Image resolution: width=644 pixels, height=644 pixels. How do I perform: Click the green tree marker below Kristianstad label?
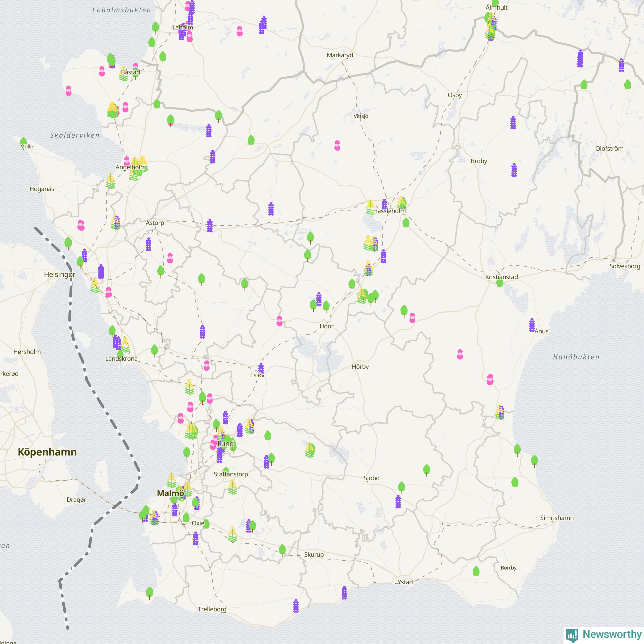pyautogui.click(x=500, y=284)
